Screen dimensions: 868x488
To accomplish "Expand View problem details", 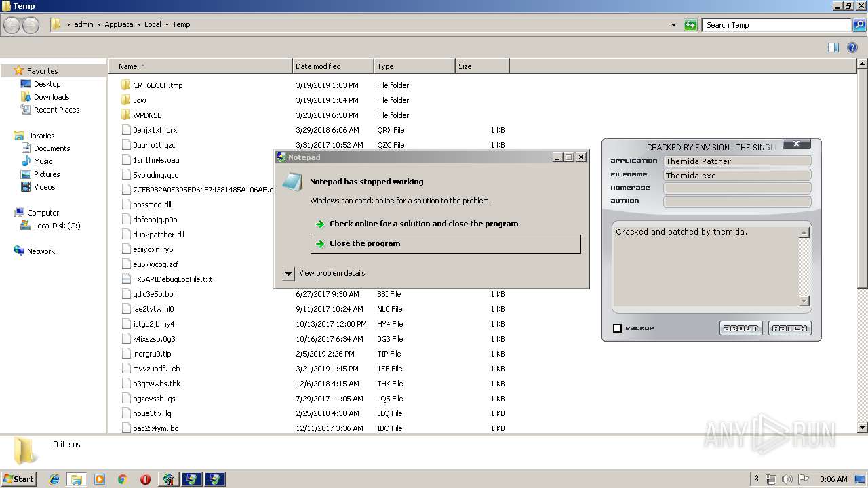I will coord(288,273).
